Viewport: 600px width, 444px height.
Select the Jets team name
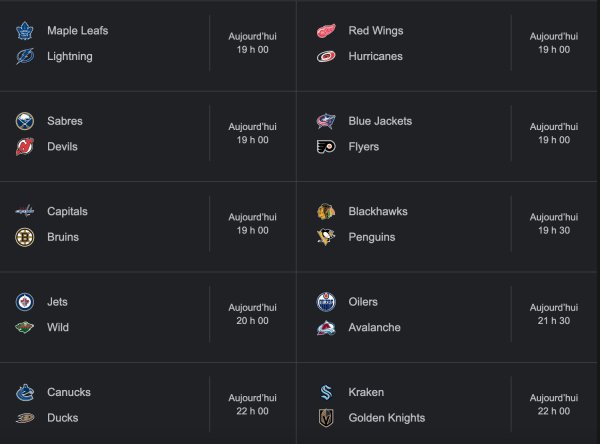click(x=58, y=302)
